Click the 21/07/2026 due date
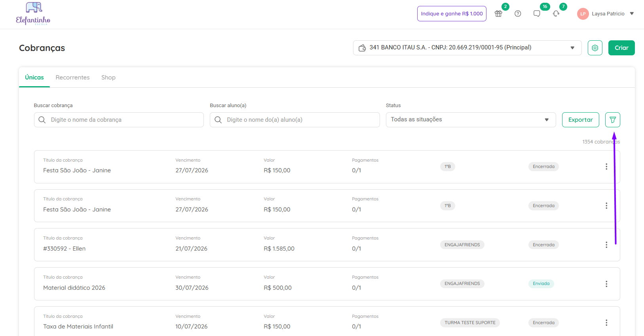644x336 pixels. [192, 249]
